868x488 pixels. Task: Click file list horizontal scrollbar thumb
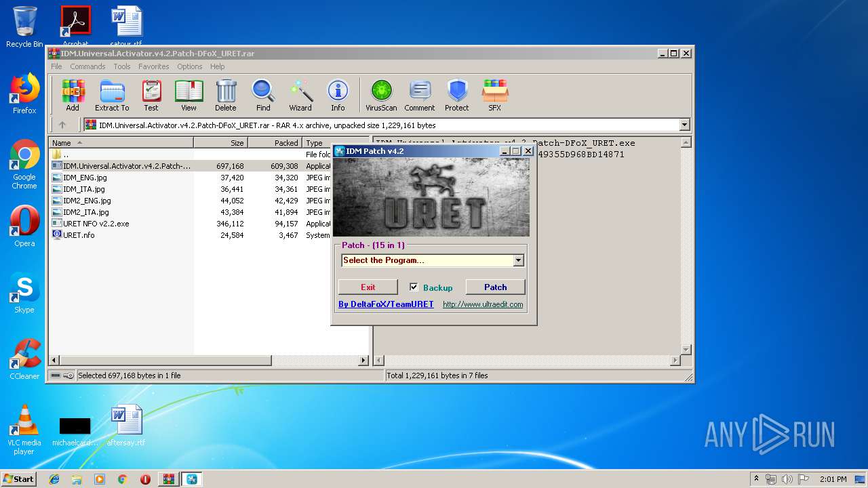click(167, 361)
